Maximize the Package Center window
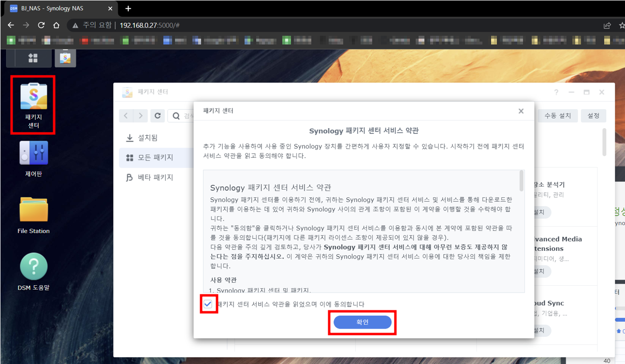Image resolution: width=625 pixels, height=364 pixels. [586, 92]
